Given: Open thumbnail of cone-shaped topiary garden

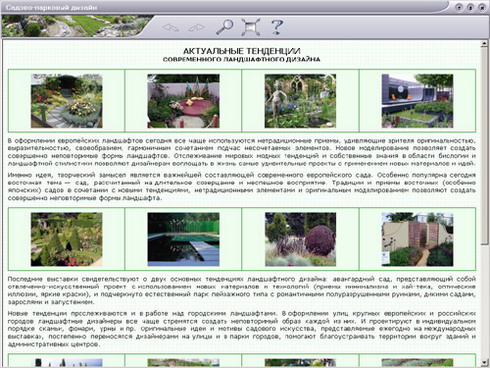Looking at the screenshot, I should 67,239.
